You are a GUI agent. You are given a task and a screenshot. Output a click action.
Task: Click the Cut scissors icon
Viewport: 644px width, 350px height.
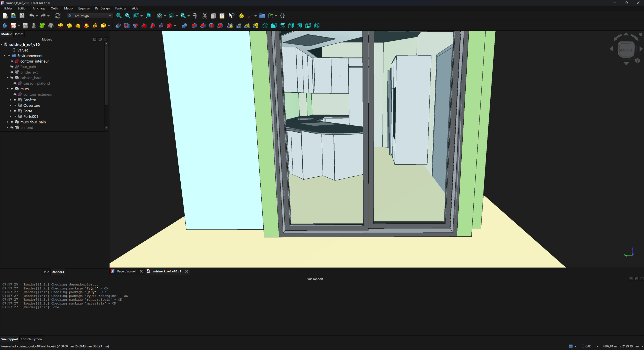(x=205, y=16)
